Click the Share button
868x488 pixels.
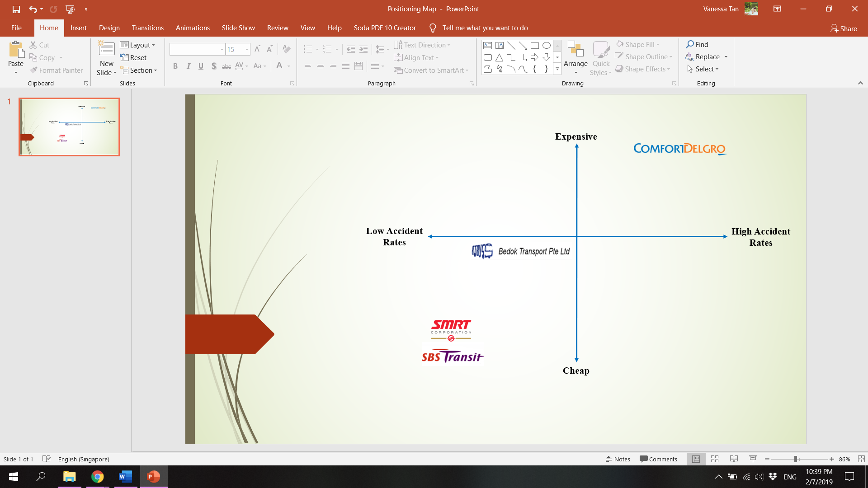[x=844, y=28]
